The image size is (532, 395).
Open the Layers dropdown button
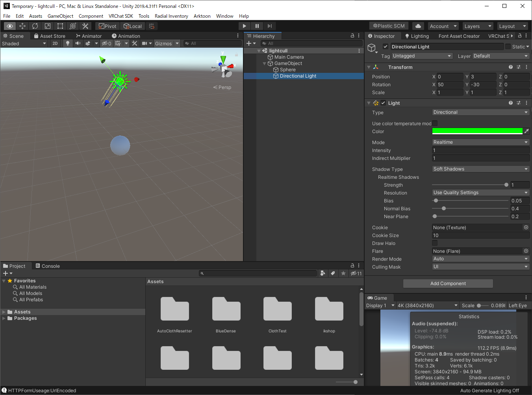pos(478,26)
